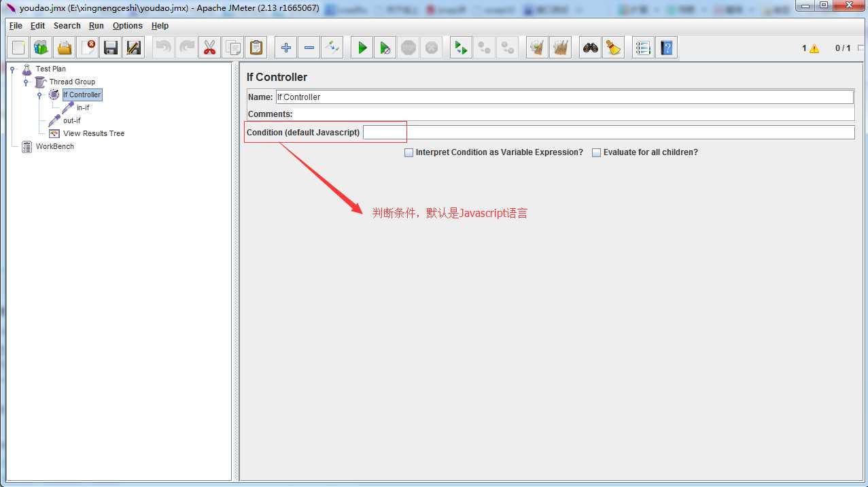This screenshot has width=868, height=487.
Task: Open the Edit menu
Action: [37, 26]
